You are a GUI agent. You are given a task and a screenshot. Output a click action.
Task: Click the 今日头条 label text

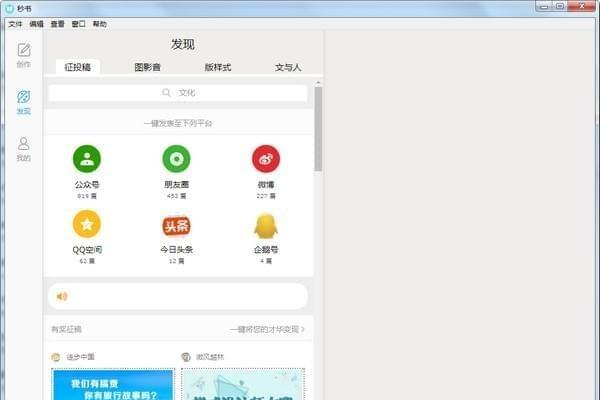pos(176,250)
